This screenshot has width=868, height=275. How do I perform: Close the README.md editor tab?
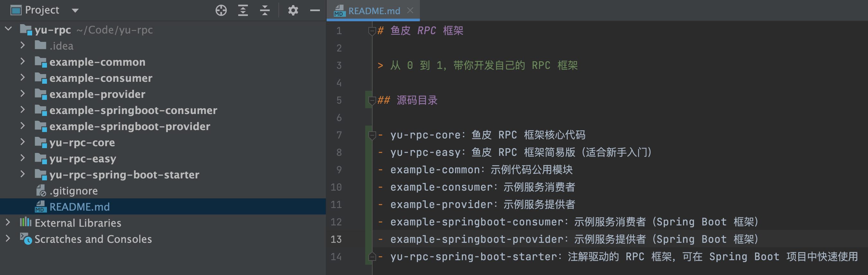pos(410,10)
